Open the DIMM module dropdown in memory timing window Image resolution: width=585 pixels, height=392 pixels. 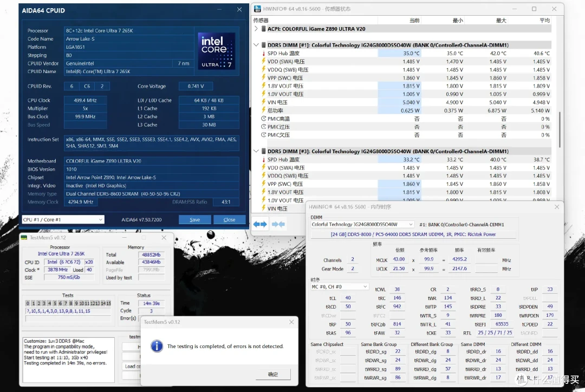362,225
